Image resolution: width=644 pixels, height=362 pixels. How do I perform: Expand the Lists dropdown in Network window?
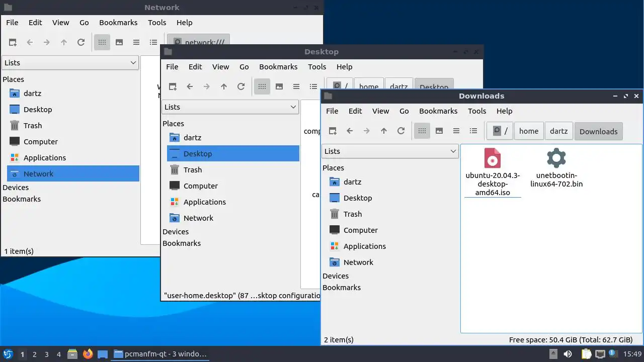(x=70, y=63)
